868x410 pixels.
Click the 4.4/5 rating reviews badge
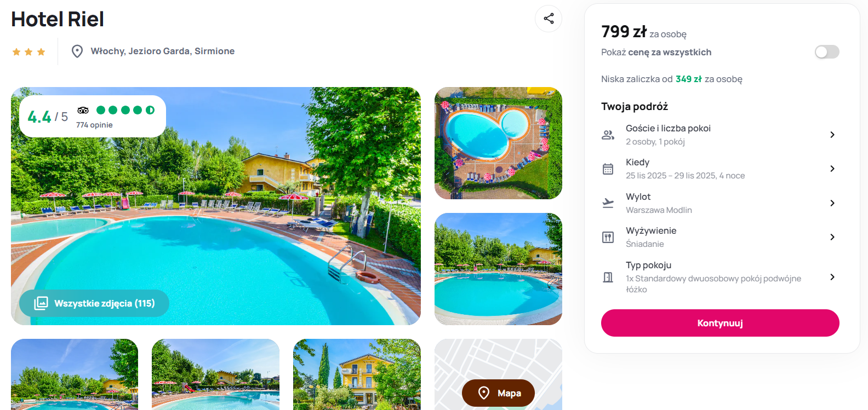93,117
